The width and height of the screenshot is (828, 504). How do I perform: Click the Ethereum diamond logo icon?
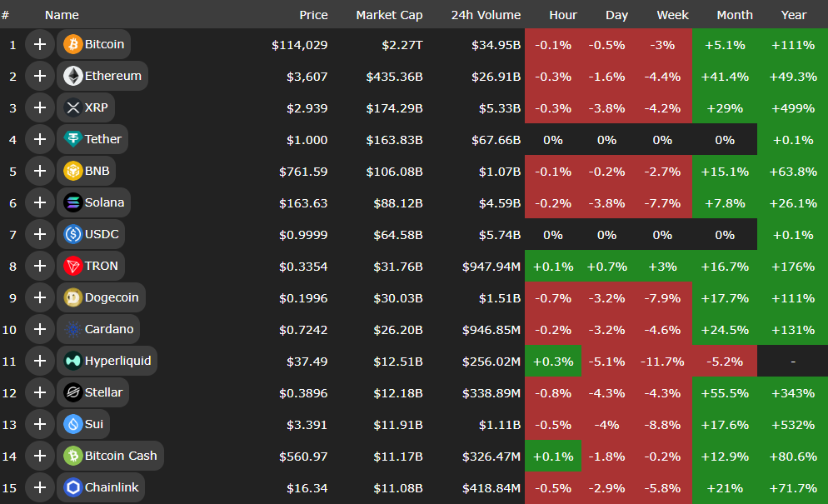click(72, 76)
